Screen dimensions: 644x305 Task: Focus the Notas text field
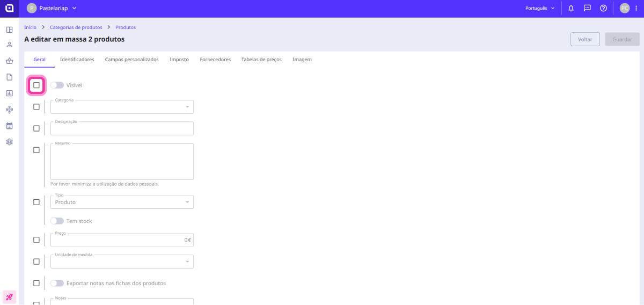[x=122, y=301]
